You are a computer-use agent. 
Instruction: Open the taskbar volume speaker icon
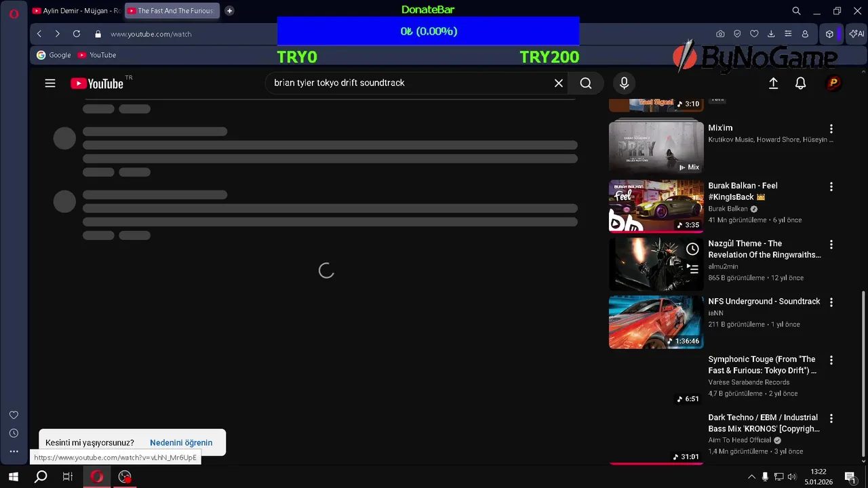click(792, 477)
